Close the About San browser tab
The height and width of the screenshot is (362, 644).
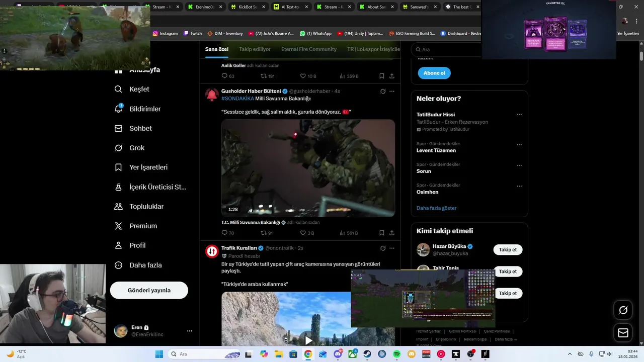(391, 7)
